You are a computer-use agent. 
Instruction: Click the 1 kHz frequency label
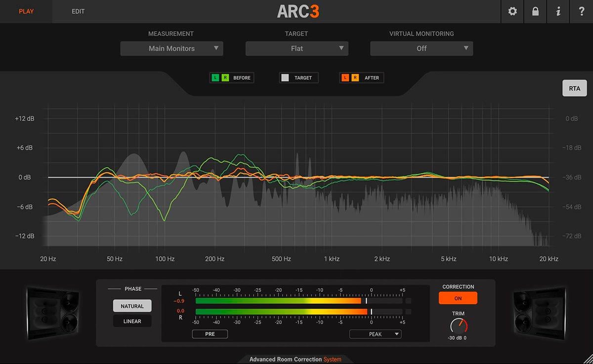[x=332, y=259]
